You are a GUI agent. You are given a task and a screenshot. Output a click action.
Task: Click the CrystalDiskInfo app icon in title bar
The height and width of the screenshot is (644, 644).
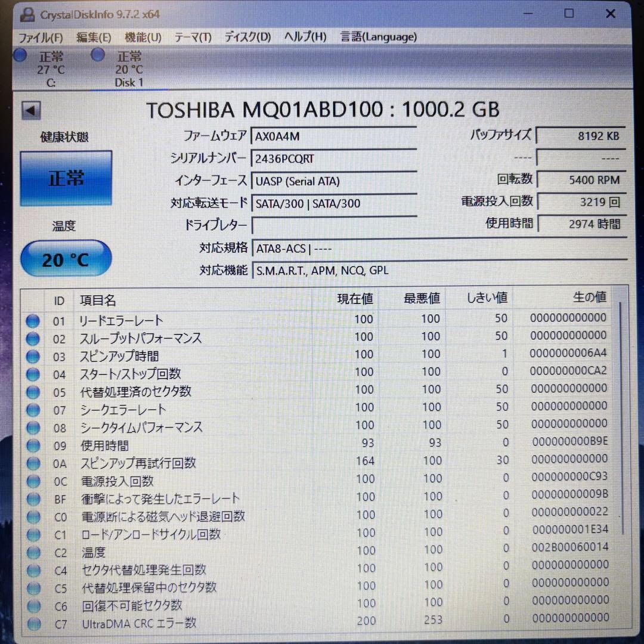pyautogui.click(x=27, y=14)
